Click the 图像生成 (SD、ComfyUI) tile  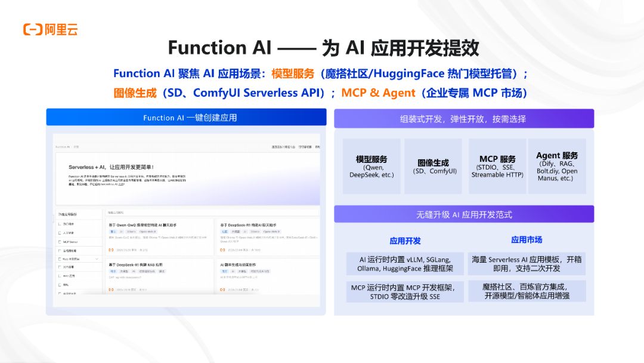tap(434, 166)
